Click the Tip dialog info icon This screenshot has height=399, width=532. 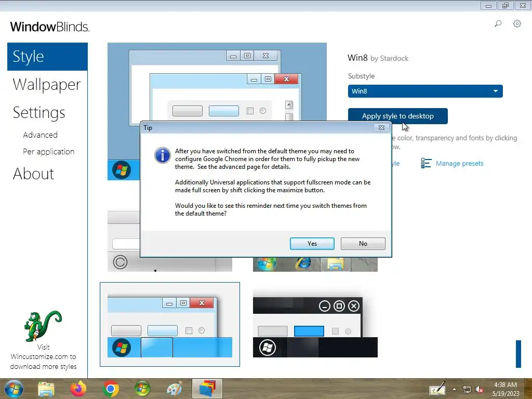[x=163, y=155]
